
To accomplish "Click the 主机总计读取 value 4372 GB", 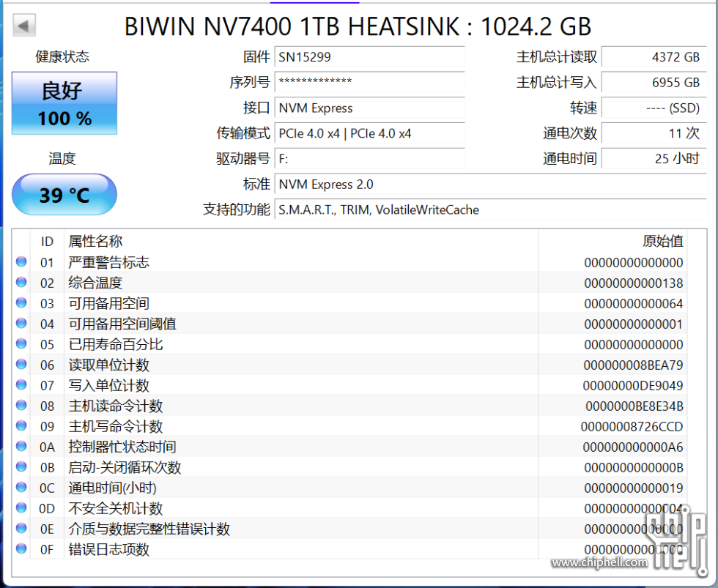I will pyautogui.click(x=654, y=56).
